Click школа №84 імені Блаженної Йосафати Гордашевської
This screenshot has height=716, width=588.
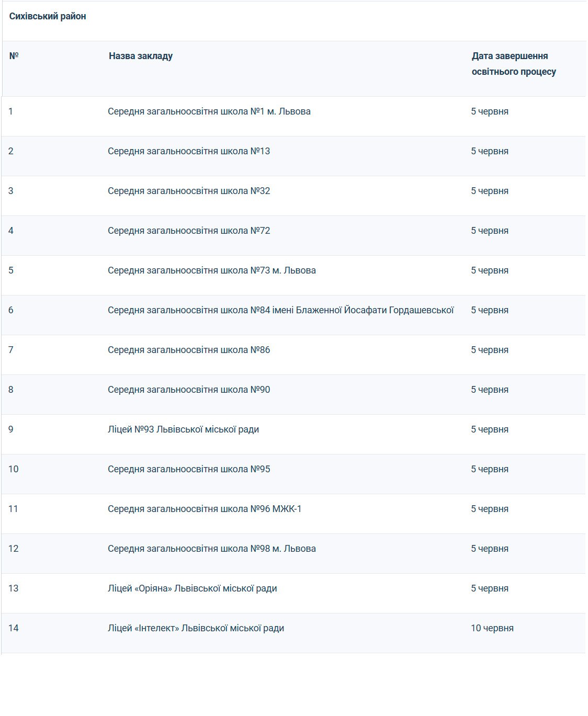coord(281,310)
